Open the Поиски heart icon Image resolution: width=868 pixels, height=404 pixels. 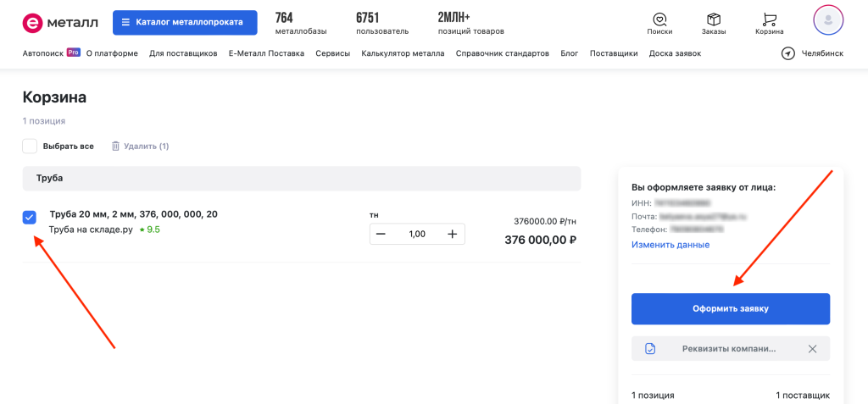[659, 19]
